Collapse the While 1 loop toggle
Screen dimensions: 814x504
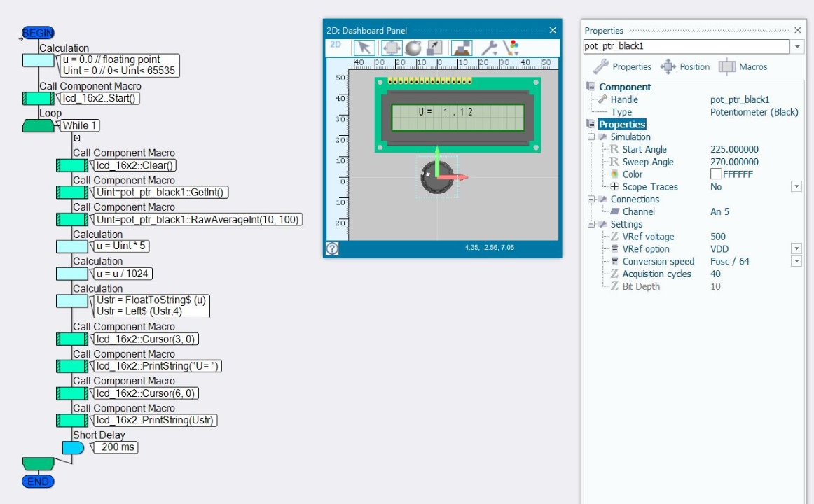pos(77,138)
